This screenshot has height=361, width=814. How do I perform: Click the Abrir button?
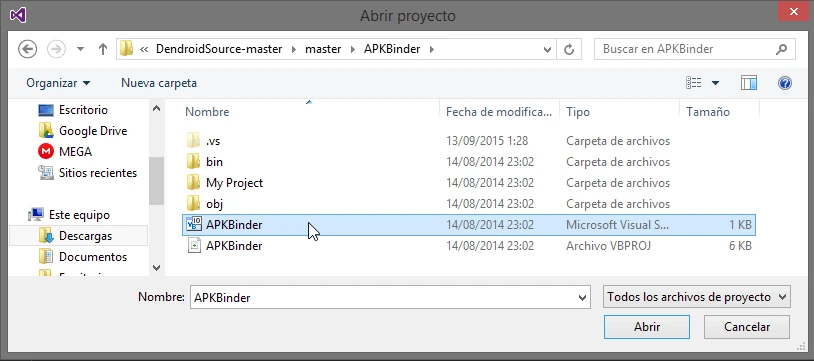(647, 327)
